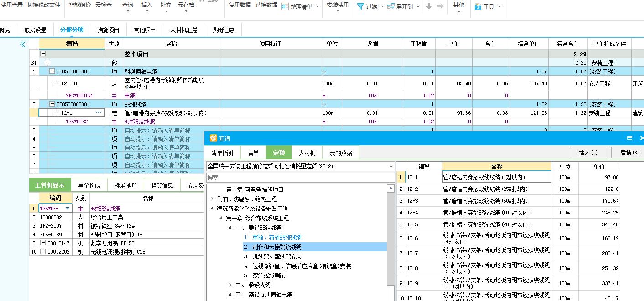Expand material 00012147 row
Screen dimensions: 644x301
(x=43, y=243)
